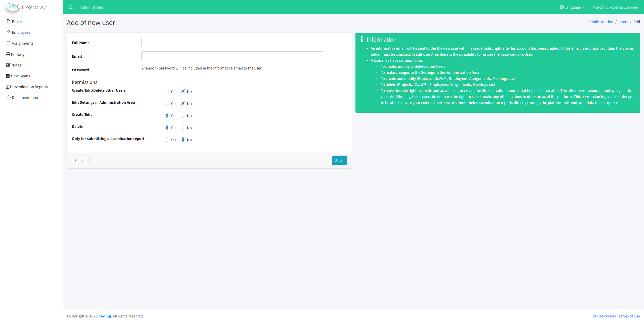Click the Employees person icon
The height and width of the screenshot is (323, 644).
(9, 32)
